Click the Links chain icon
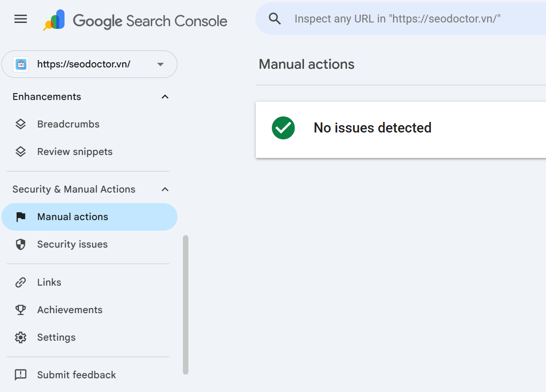This screenshot has width=546, height=392. 21,282
